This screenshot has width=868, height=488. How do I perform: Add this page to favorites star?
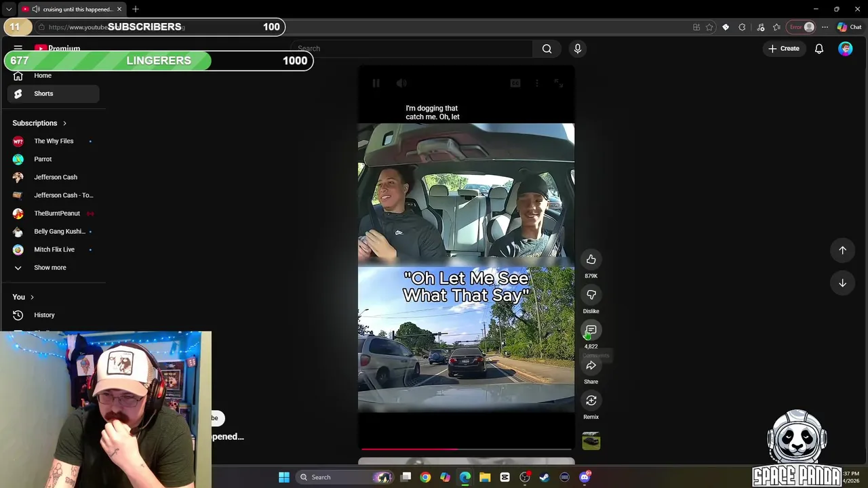coord(709,27)
